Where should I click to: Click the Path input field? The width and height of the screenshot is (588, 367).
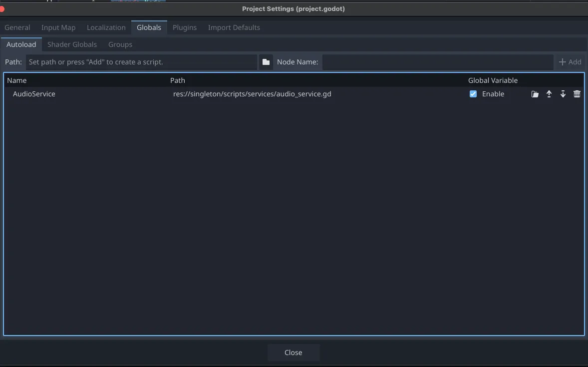[141, 61]
